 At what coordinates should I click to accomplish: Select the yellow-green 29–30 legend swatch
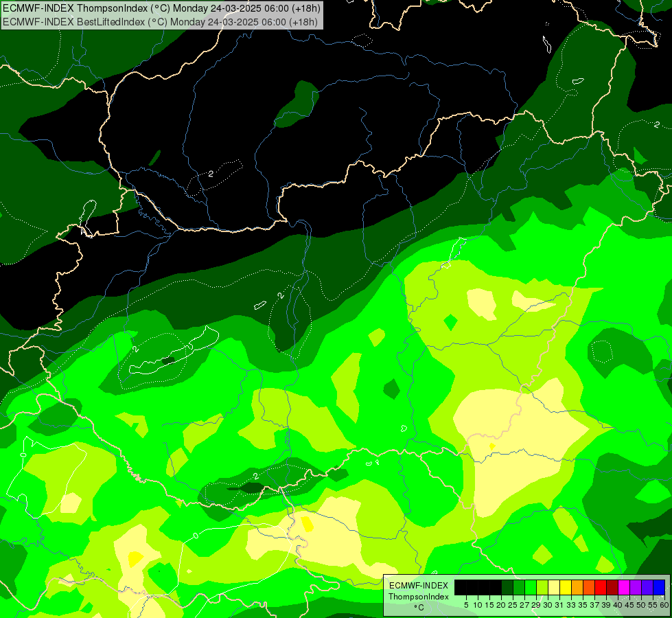542,587
